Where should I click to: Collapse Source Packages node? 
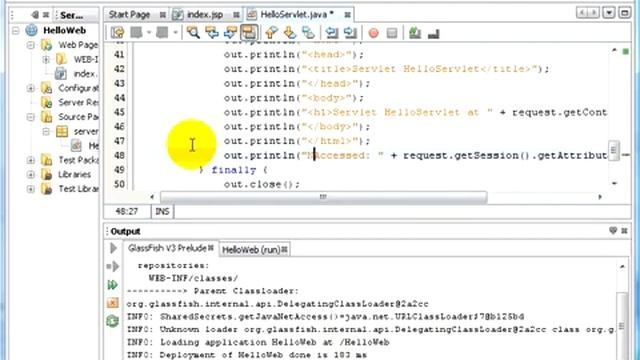tap(31, 117)
